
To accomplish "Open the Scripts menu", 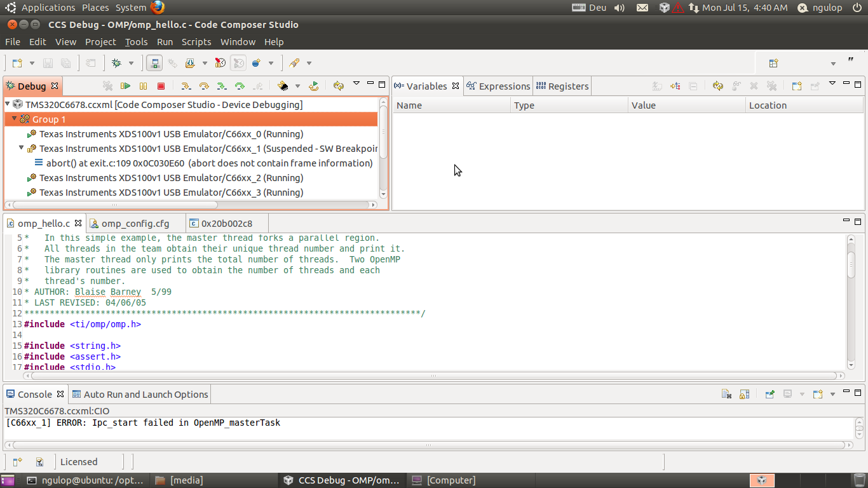I will coord(196,42).
